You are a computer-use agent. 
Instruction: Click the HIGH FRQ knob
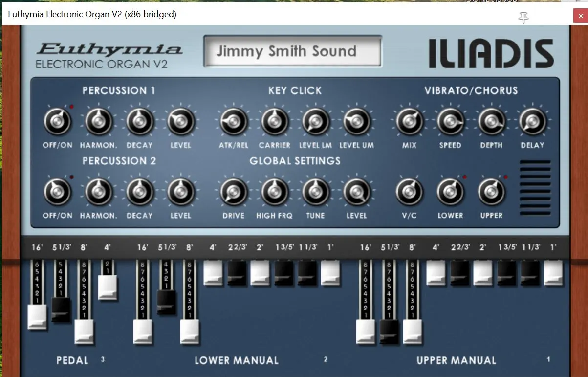pyautogui.click(x=274, y=192)
